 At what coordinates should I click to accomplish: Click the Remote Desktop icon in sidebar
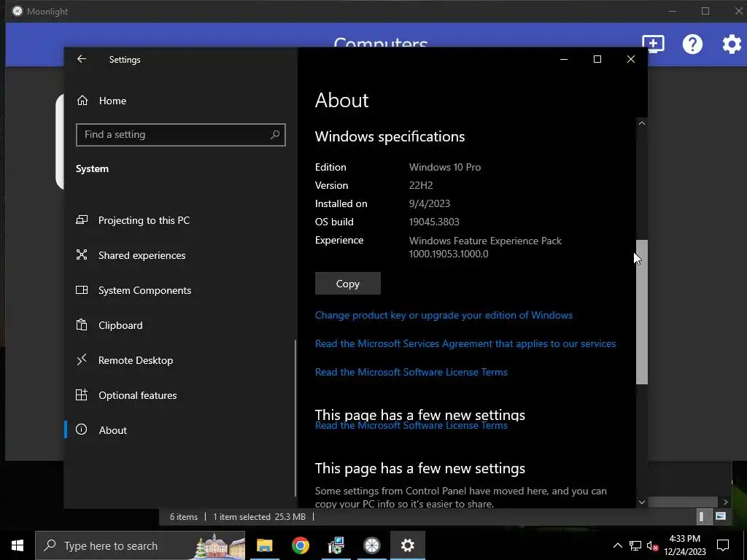(x=82, y=360)
